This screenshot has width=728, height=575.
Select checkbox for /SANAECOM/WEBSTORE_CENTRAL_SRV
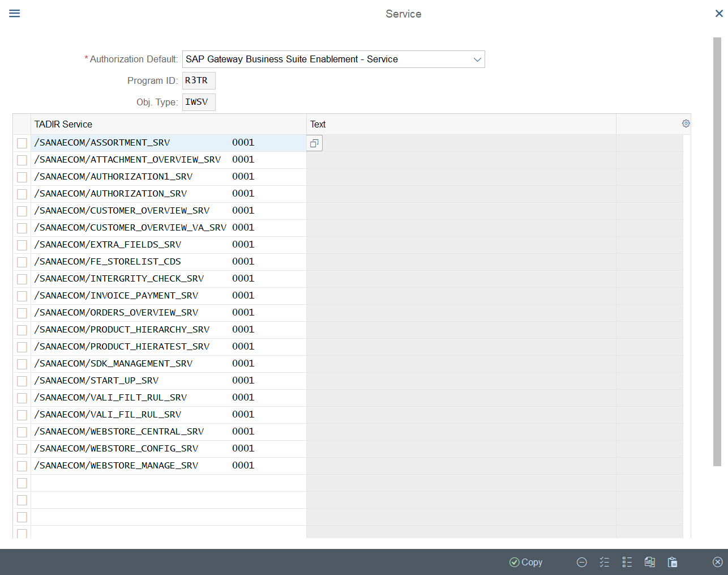[x=22, y=432]
